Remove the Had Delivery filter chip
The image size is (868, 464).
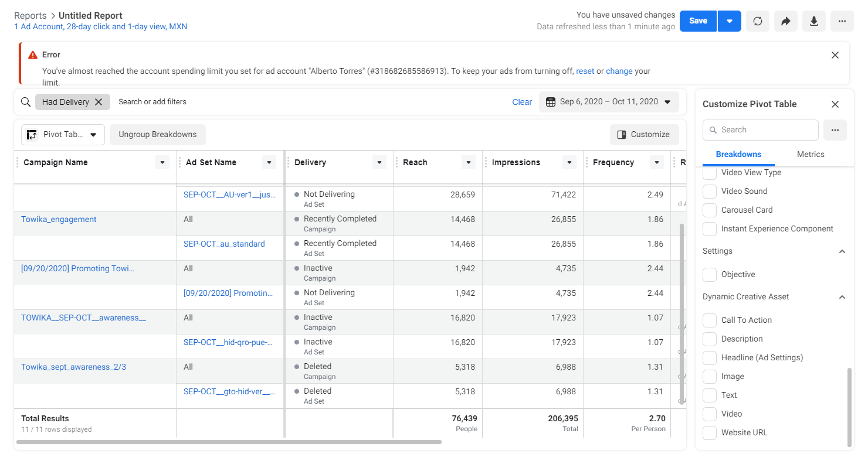(99, 102)
